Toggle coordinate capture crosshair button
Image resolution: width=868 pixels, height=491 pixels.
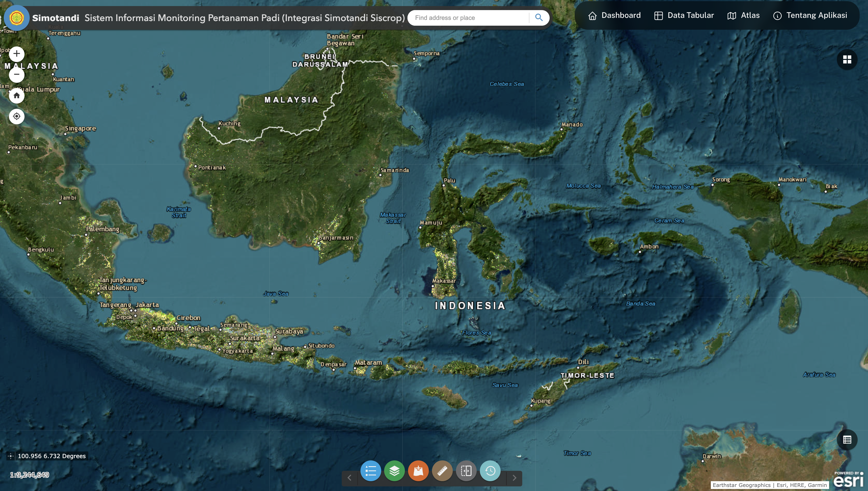point(10,456)
